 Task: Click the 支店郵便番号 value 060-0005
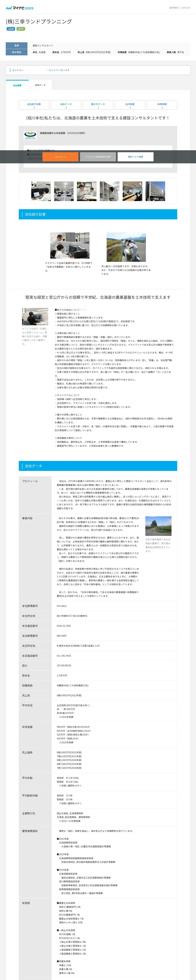pyautogui.click(x=61, y=636)
